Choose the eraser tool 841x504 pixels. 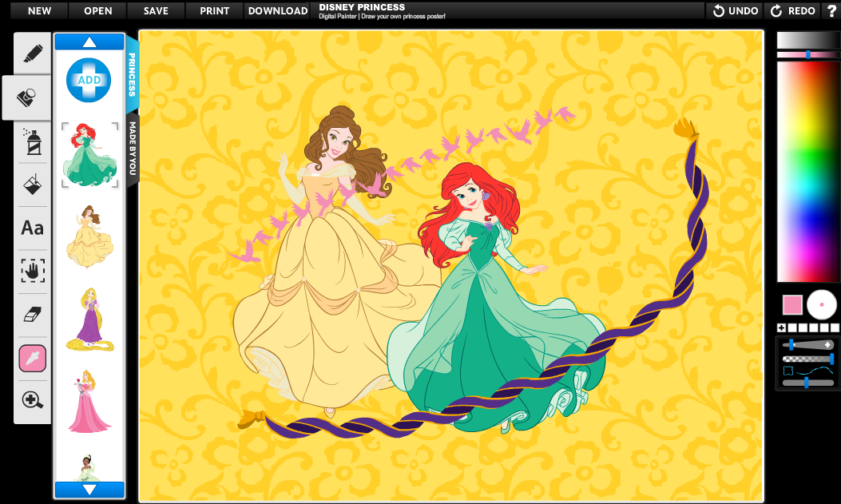[x=33, y=314]
